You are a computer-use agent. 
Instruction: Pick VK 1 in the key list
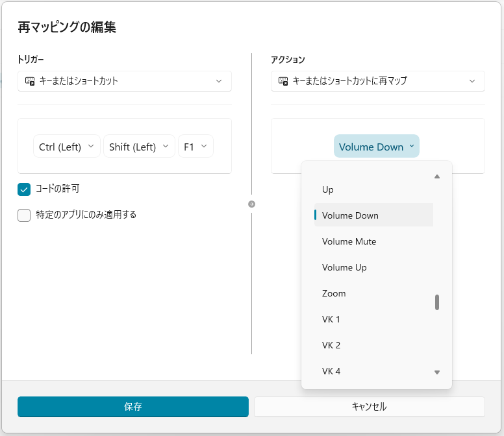click(373, 319)
